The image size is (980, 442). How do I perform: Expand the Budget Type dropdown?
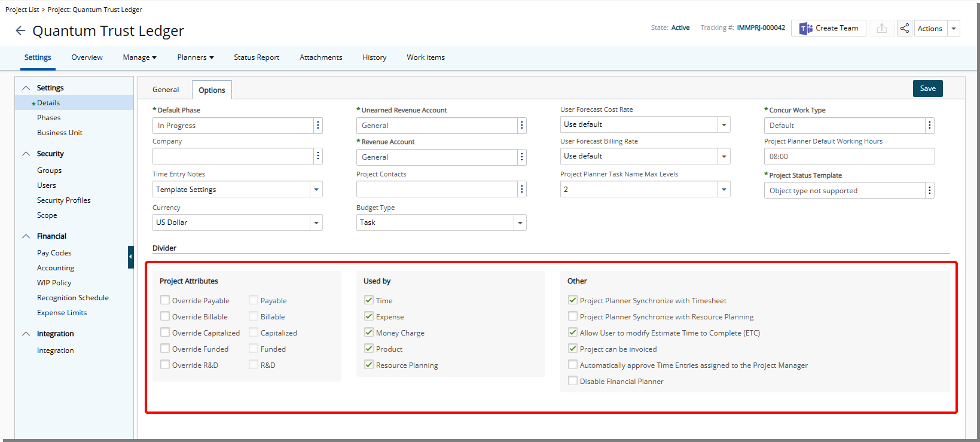point(520,222)
